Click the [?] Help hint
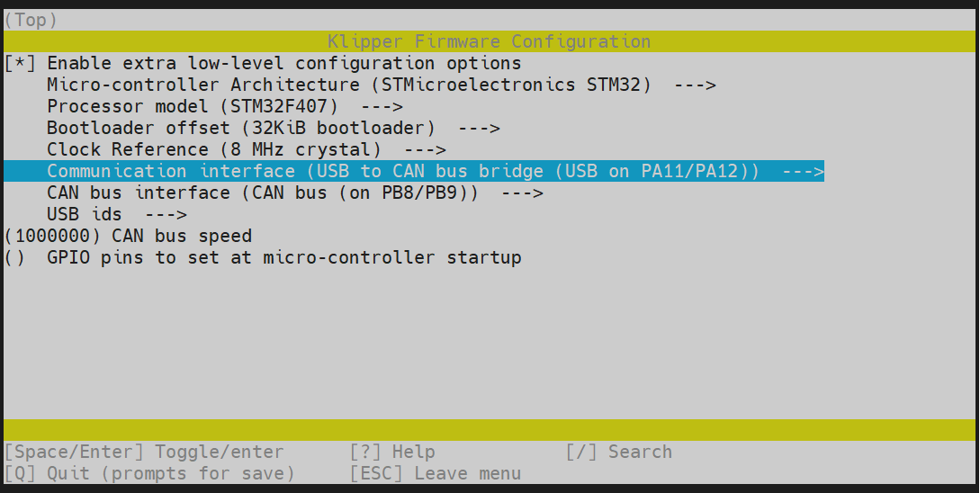The height and width of the screenshot is (493, 980). (392, 453)
